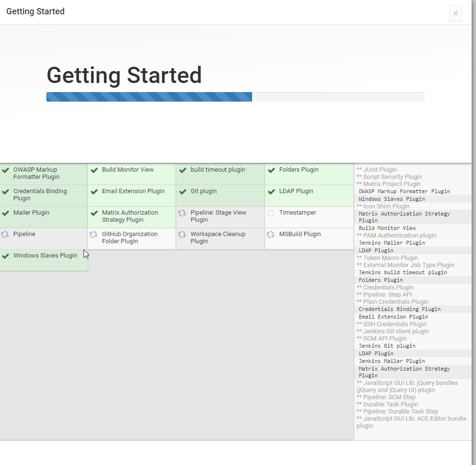Click the Matrix Authorization Strategy Plugin tile
The height and width of the screenshot is (465, 476).
(x=130, y=216)
